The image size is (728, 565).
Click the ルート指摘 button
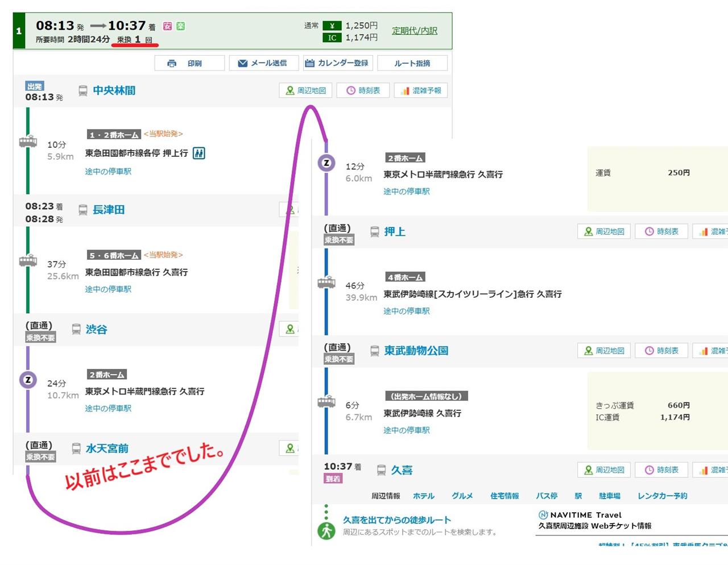click(412, 63)
